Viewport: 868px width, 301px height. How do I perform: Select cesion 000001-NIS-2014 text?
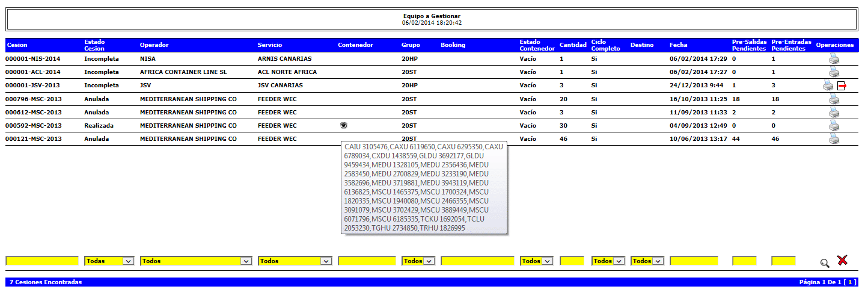pos(32,59)
